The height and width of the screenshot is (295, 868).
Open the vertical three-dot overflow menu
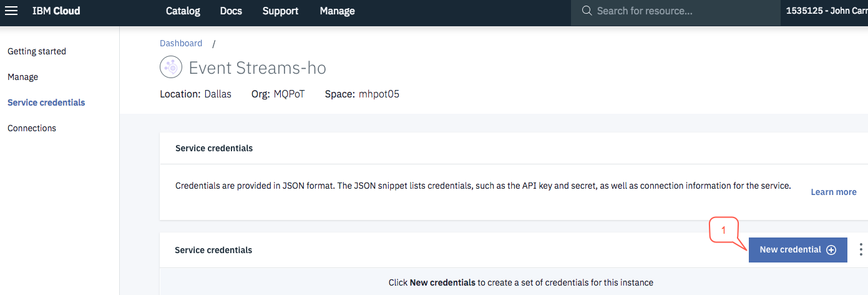tap(861, 249)
